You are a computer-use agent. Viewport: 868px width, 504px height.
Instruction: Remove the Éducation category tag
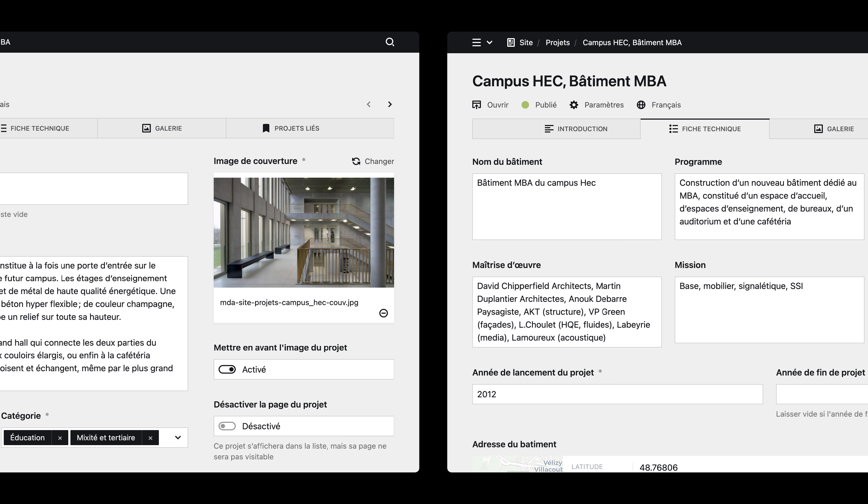pos(60,438)
